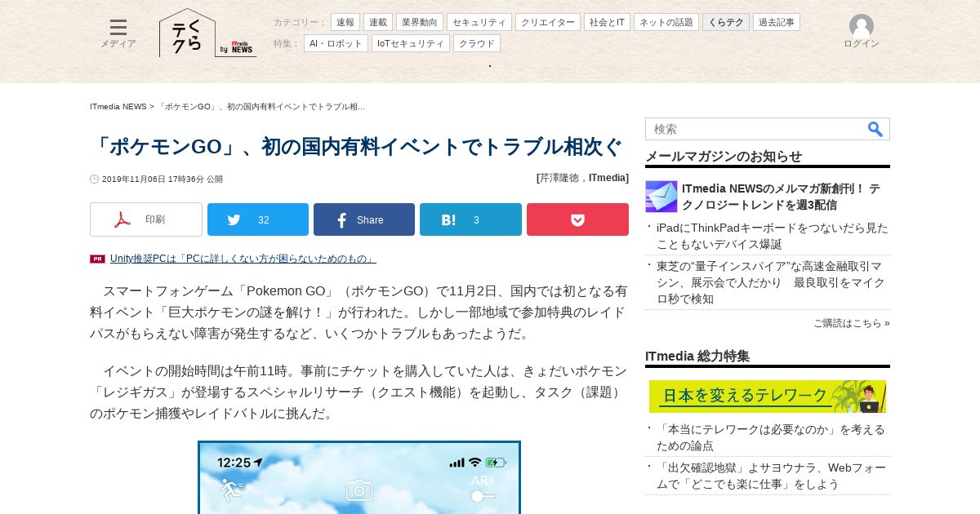
Task: Click ITmedia NEWS breadcrumb link
Action: pos(118,107)
